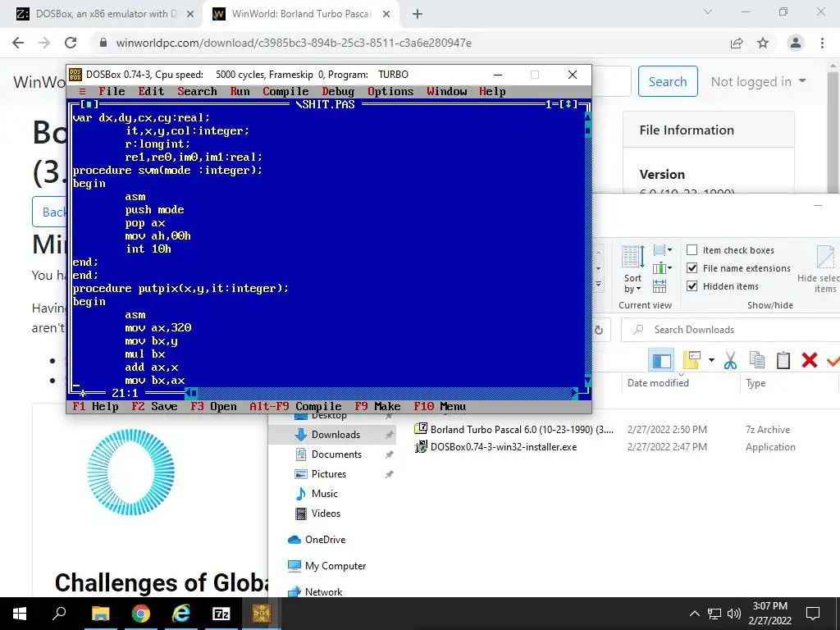Click the Paste clipboard icon in Explorer
Viewport: 840px width, 630px height.
pyautogui.click(x=783, y=361)
